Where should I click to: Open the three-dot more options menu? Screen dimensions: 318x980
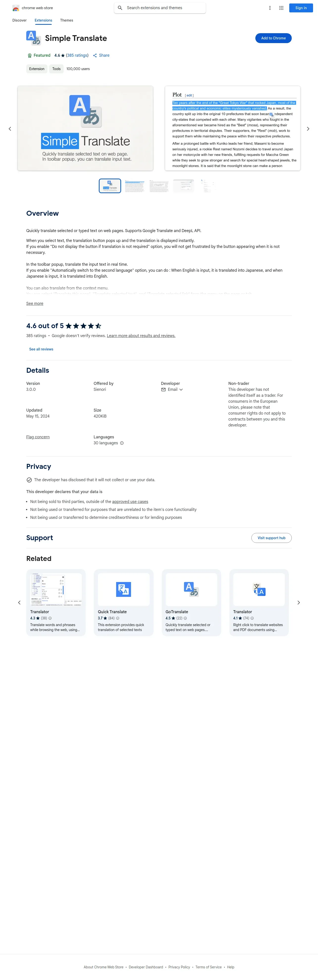pos(270,8)
